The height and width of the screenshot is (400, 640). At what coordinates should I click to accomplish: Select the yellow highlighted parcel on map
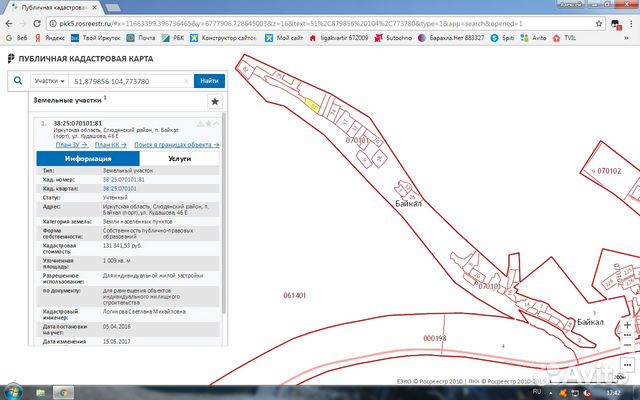(x=313, y=105)
